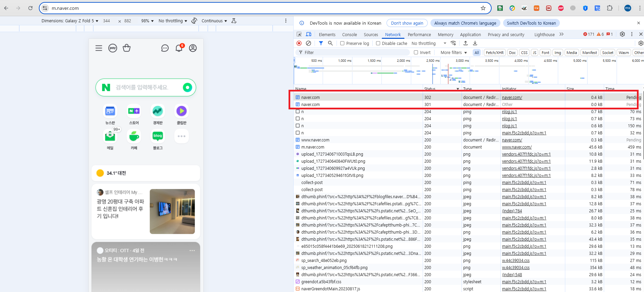Open the 스토어 shortcut icon
The width and height of the screenshot is (644, 292).
(134, 111)
